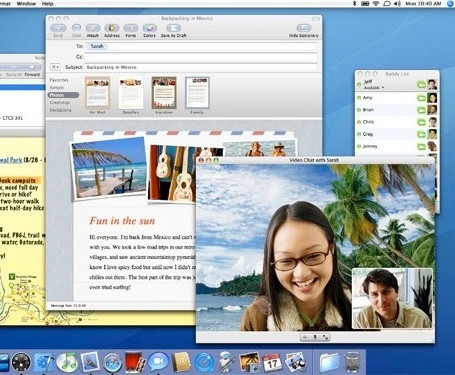This screenshot has width=455, height=375.
Task: Open header options dropdown beside Subject
Action: (x=55, y=67)
